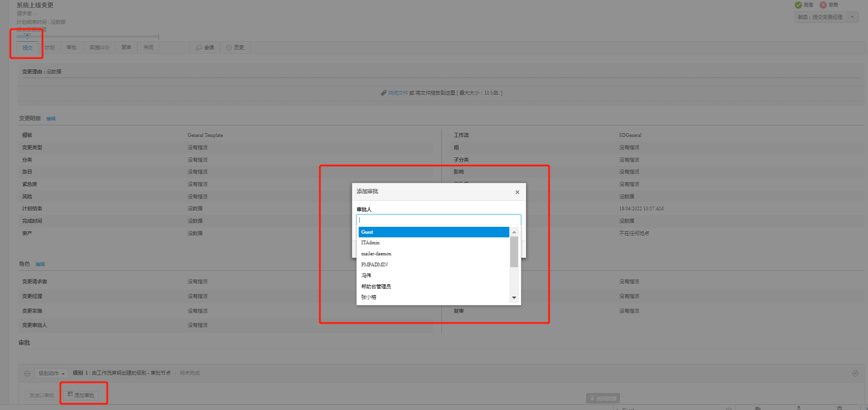Click the green 批准 approve button
This screenshot has height=410, width=868.
[x=804, y=5]
